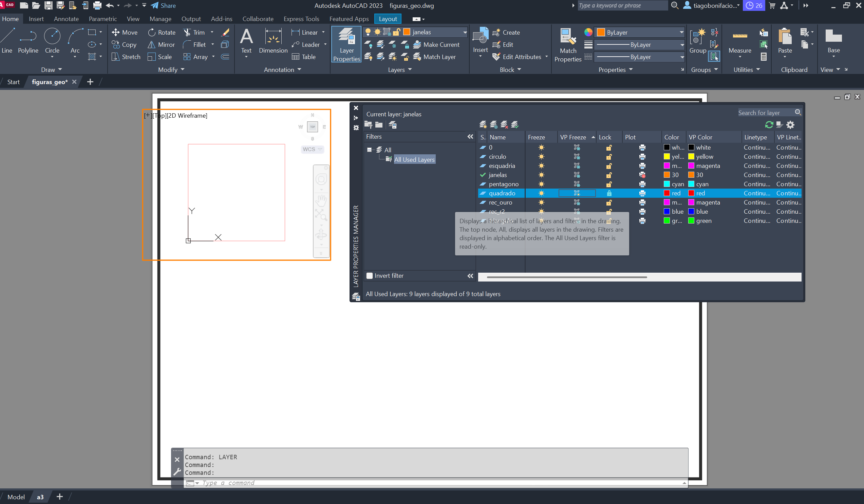The height and width of the screenshot is (504, 864).
Task: Click the Mirror tool in Modify panel
Action: coord(161,44)
